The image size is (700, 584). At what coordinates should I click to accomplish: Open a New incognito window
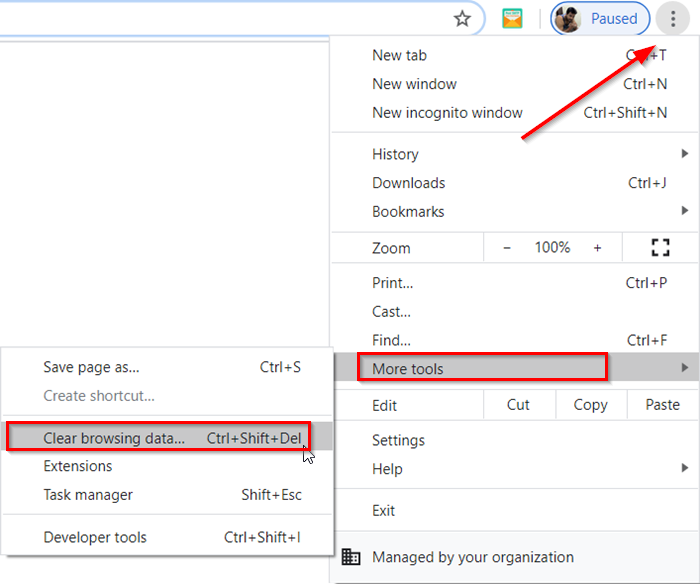(x=515, y=113)
